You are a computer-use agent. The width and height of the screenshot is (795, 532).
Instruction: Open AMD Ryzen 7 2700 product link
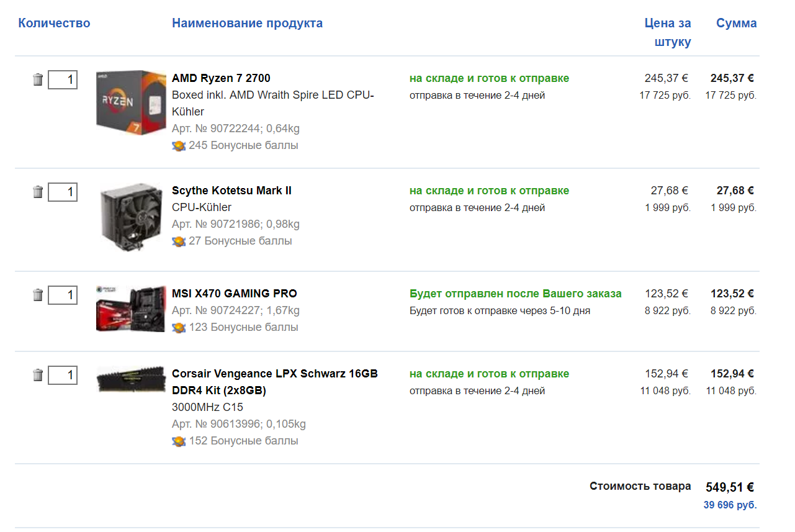click(x=221, y=78)
